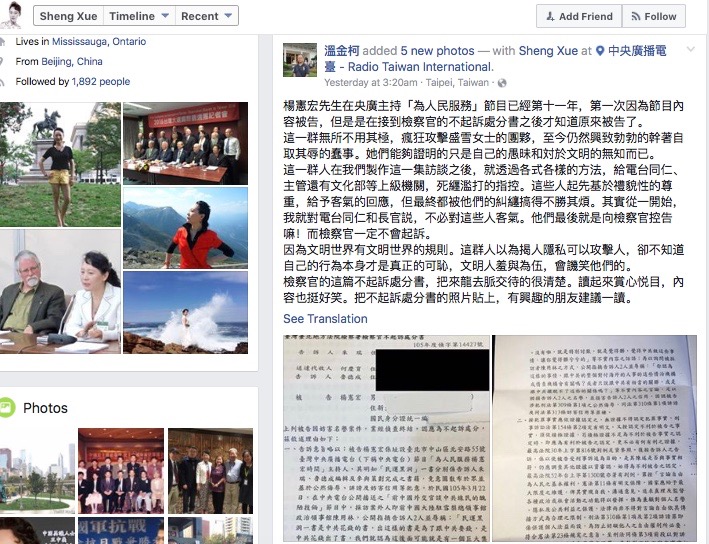
Task: Open photo of woman in red jacket
Action: (185, 228)
